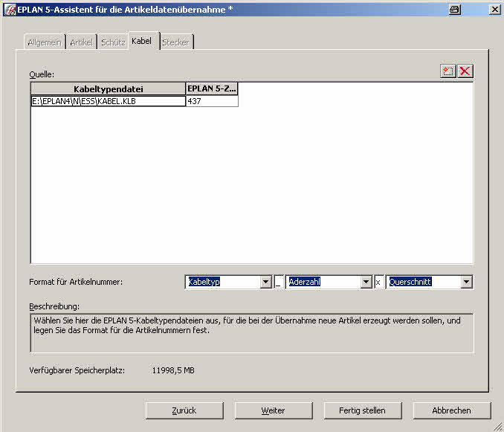Click the Aderzahl combo box field
This screenshot has width=504, height=432.
point(329,283)
